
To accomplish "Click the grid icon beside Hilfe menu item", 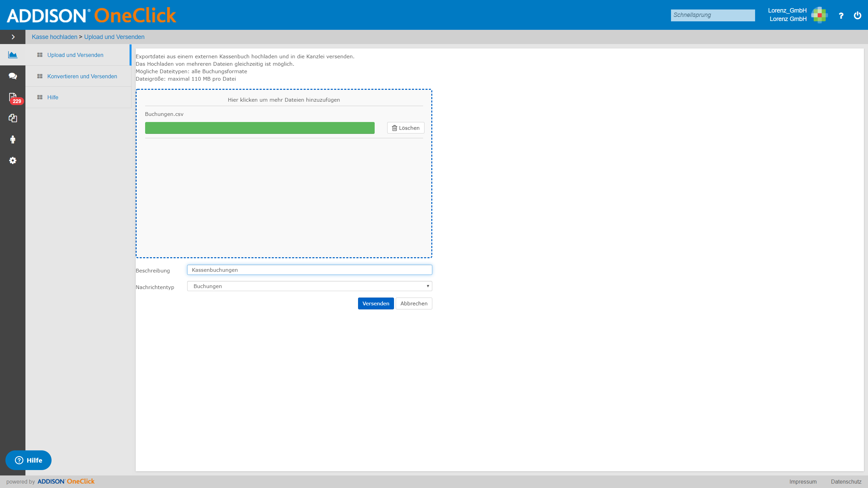I will pos(40,97).
